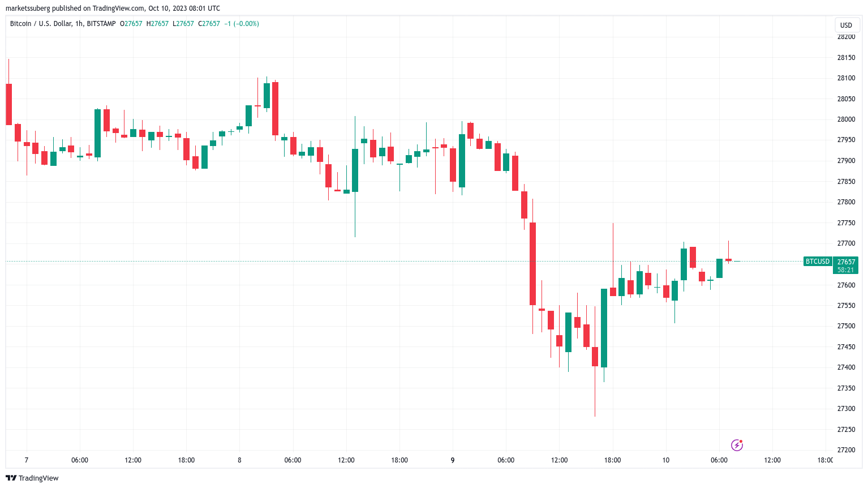Viewport: 868px width, 488px height.
Task: Click the purple lightning bolt icon
Action: coord(737,445)
